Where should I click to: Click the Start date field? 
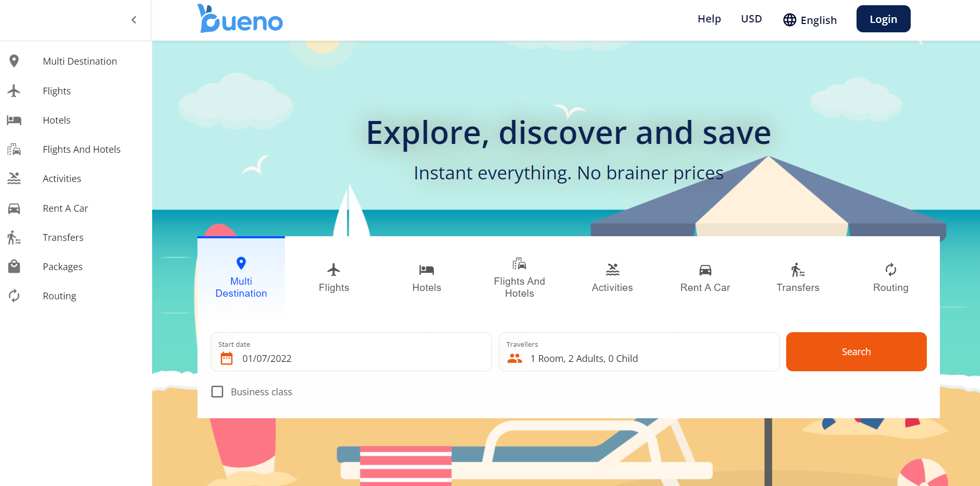click(x=351, y=352)
